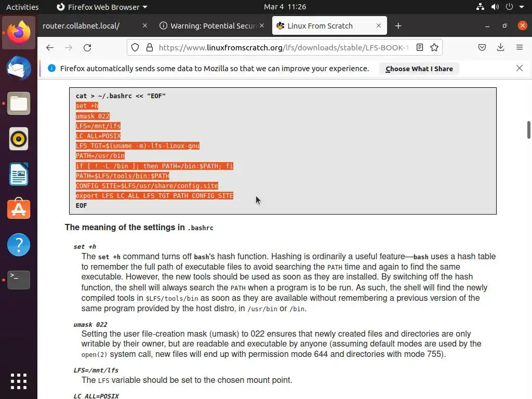Screen dimensions: 532x399
Task: Open the Help icon in the dock
Action: click(x=19, y=245)
